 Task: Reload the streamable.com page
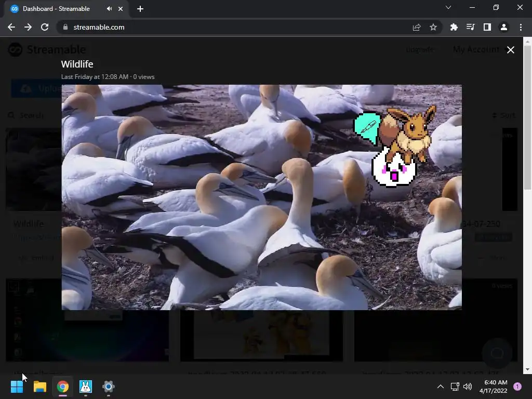(x=45, y=27)
